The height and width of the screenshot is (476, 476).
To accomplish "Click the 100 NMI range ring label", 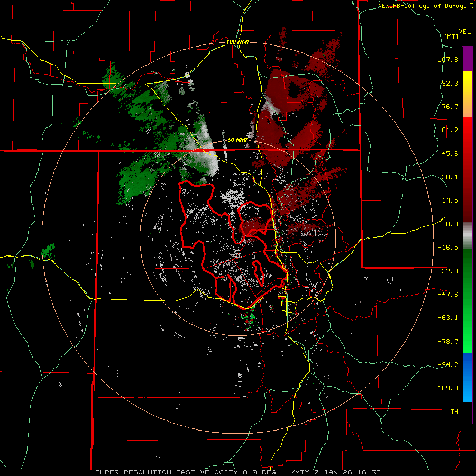I will click(x=237, y=42).
